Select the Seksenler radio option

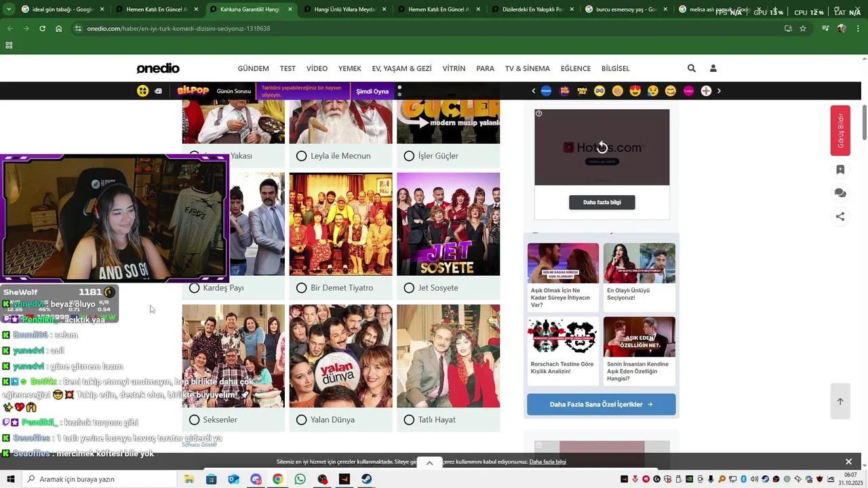click(195, 420)
